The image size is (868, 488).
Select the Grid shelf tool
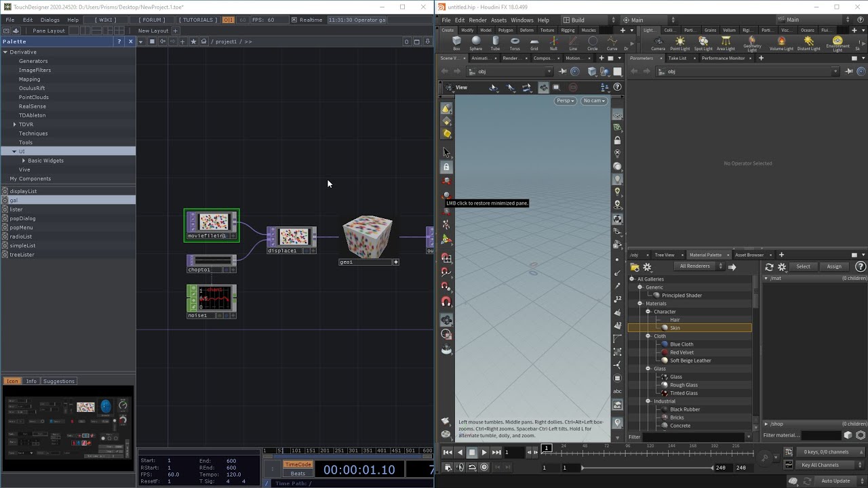pos(534,43)
